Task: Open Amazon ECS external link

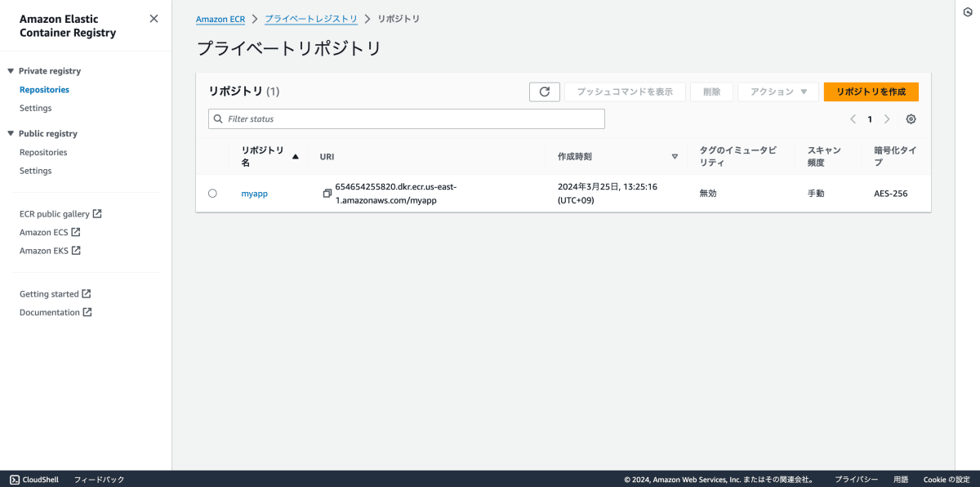Action: point(50,232)
